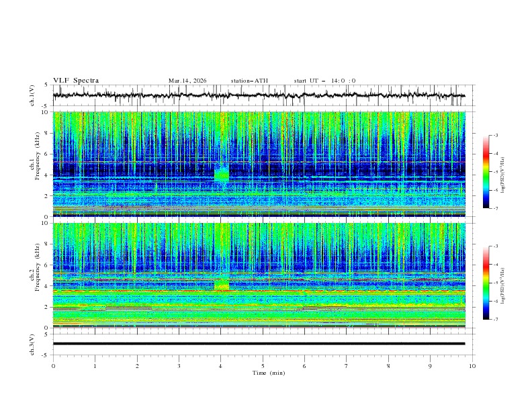Screen dimensions: 532x411
Task: Click time axis tick label "1"
Action: [95, 366]
